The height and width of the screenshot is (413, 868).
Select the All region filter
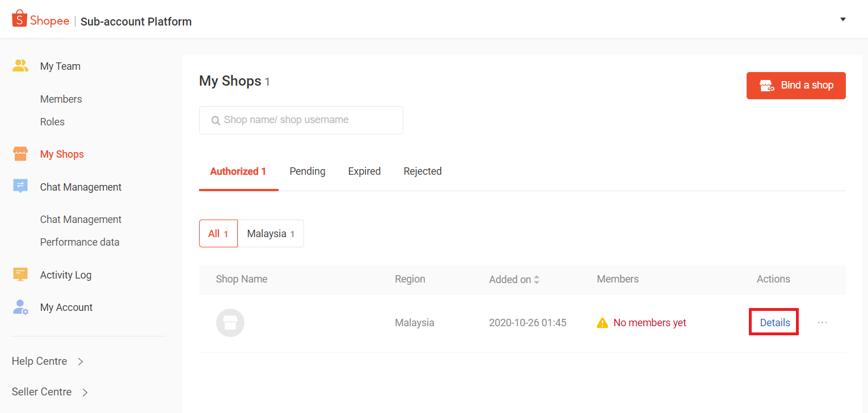pyautogui.click(x=218, y=233)
